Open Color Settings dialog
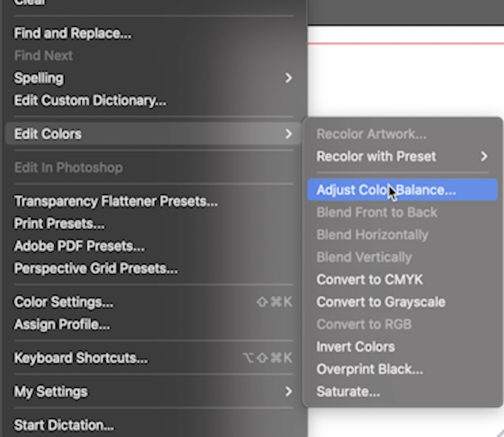This screenshot has height=437, width=504. click(63, 302)
